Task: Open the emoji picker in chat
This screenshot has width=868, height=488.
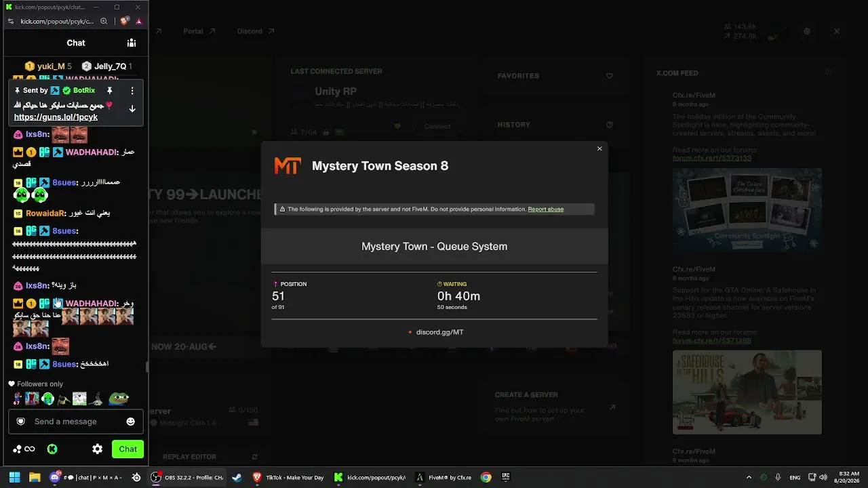Action: click(130, 422)
